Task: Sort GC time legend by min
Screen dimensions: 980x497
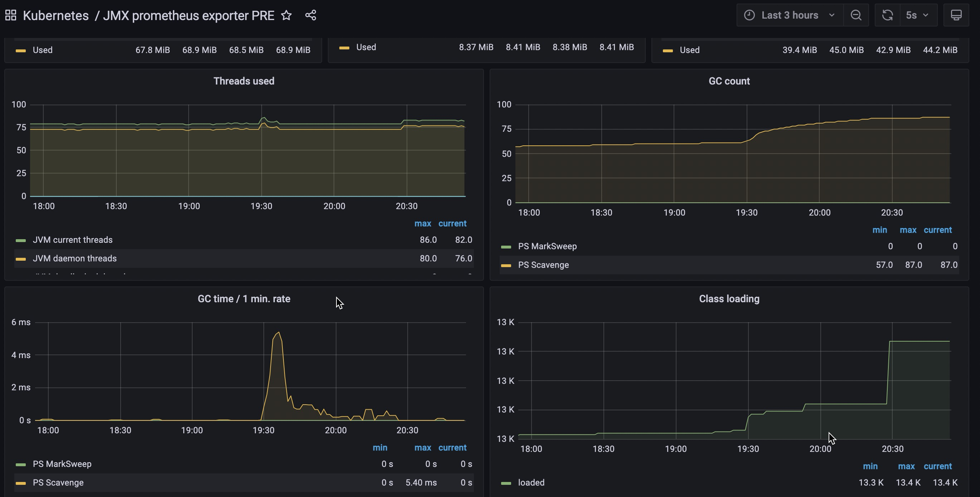Action: (380, 448)
